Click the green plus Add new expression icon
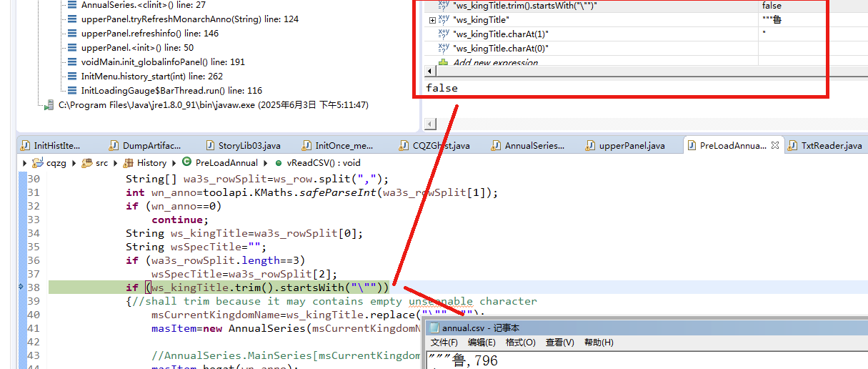 pyautogui.click(x=443, y=63)
